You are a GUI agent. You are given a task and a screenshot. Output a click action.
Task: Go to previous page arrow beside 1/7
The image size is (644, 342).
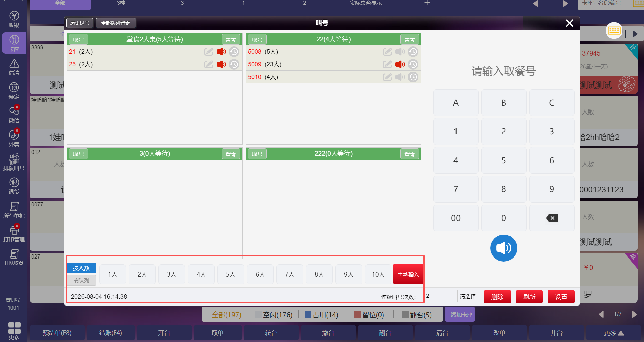(x=601, y=315)
